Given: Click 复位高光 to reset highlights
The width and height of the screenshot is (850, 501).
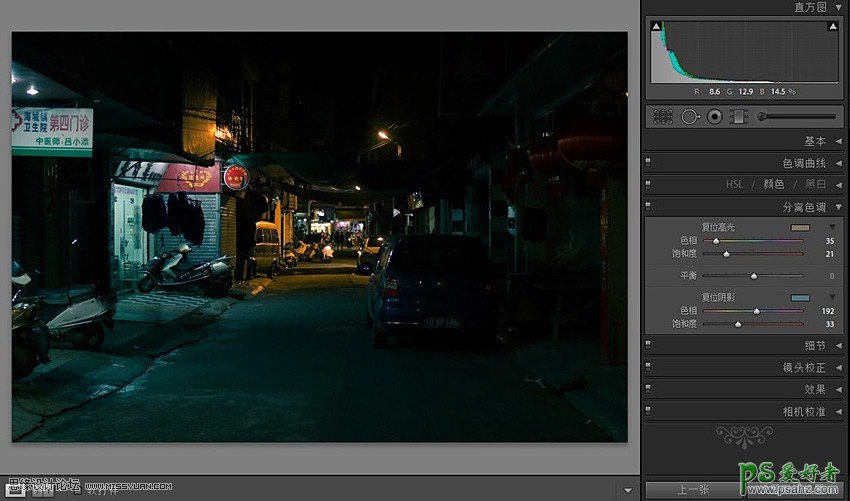Looking at the screenshot, I should [720, 227].
